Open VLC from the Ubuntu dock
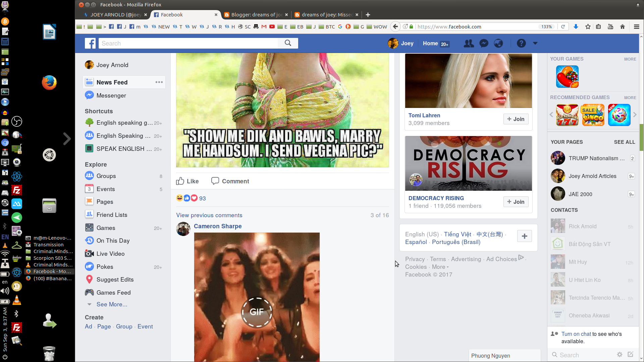 tap(16, 300)
